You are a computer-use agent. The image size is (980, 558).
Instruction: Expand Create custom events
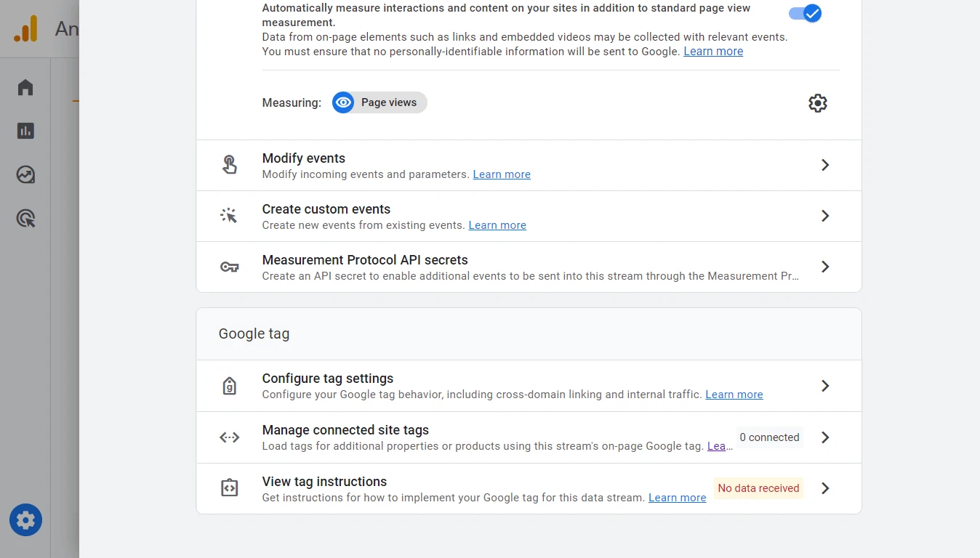824,216
